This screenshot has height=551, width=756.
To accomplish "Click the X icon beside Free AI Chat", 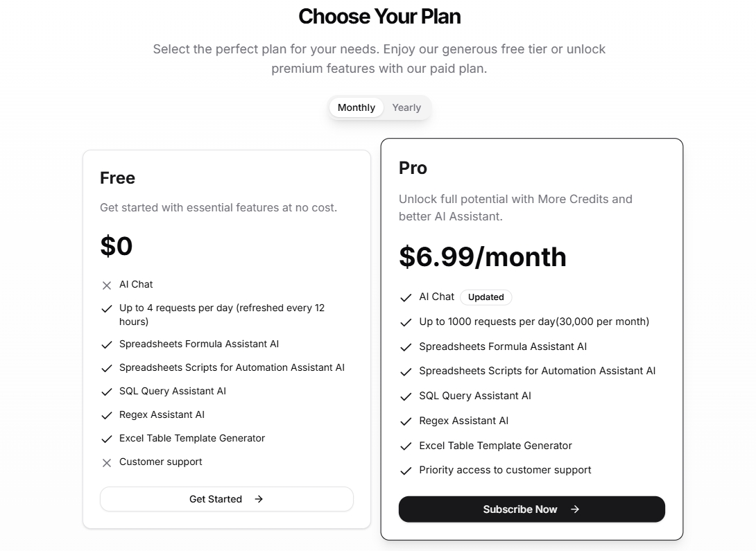I will click(x=107, y=286).
